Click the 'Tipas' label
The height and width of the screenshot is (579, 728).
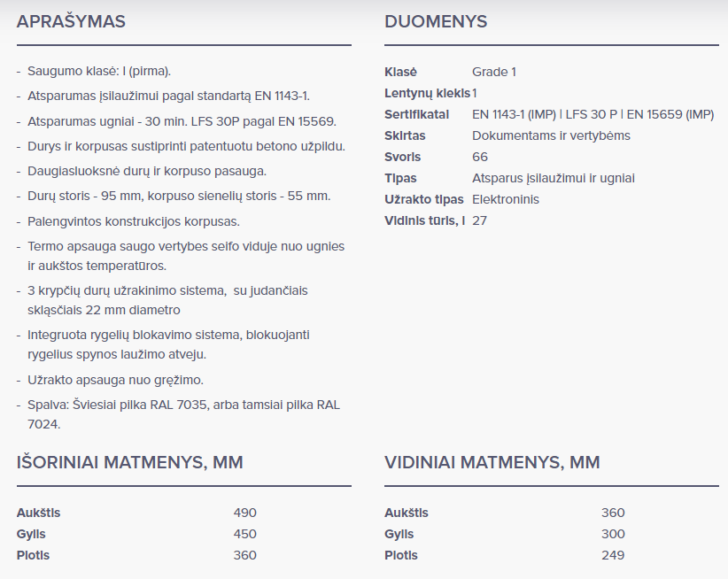click(400, 179)
